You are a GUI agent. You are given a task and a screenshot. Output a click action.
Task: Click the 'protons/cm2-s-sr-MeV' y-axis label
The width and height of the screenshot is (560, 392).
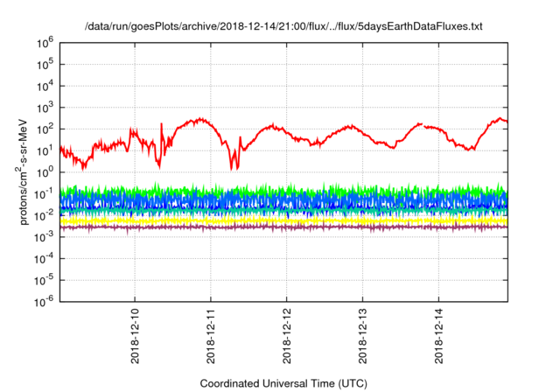tap(23, 171)
